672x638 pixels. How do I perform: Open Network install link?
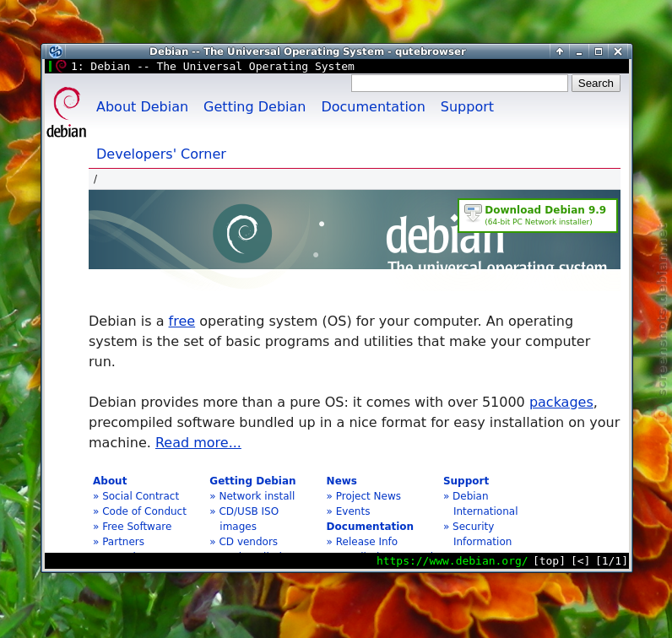[257, 495]
